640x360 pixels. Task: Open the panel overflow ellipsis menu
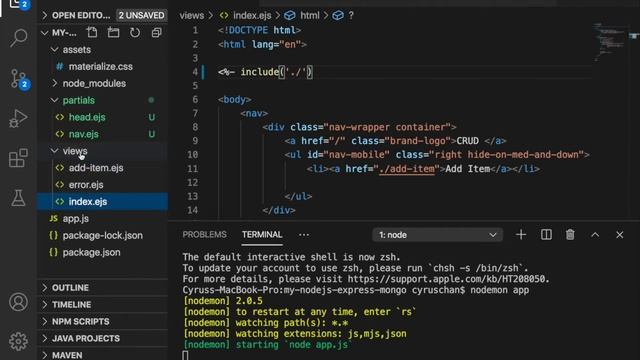304,235
